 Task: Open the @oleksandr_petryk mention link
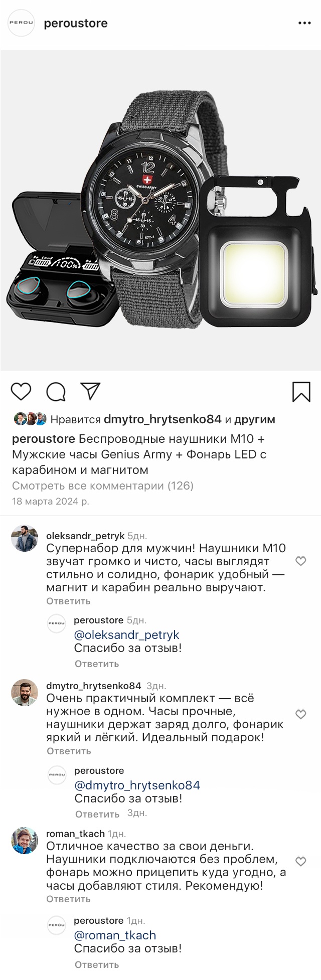pyautogui.click(x=126, y=635)
